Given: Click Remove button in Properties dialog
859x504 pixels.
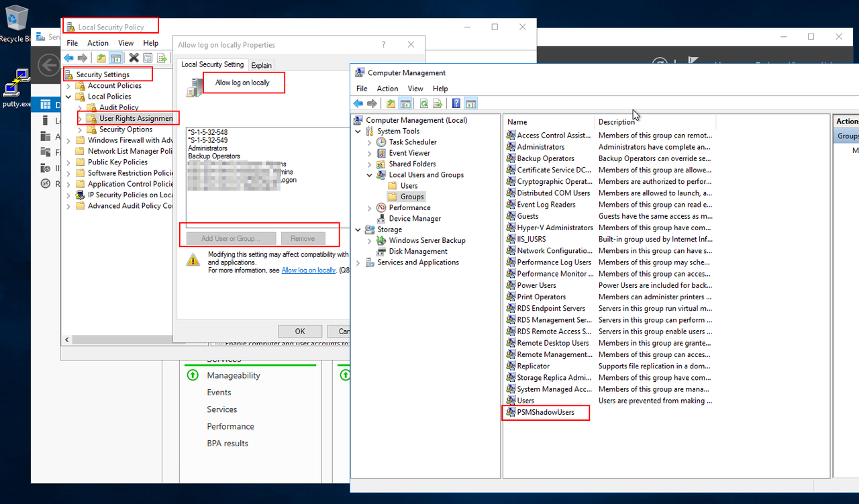Looking at the screenshot, I should [x=303, y=238].
